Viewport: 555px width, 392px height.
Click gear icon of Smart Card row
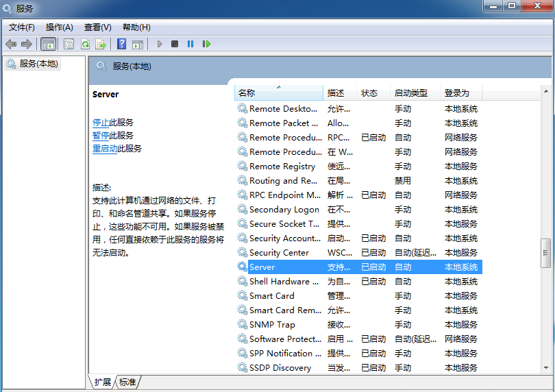(243, 295)
